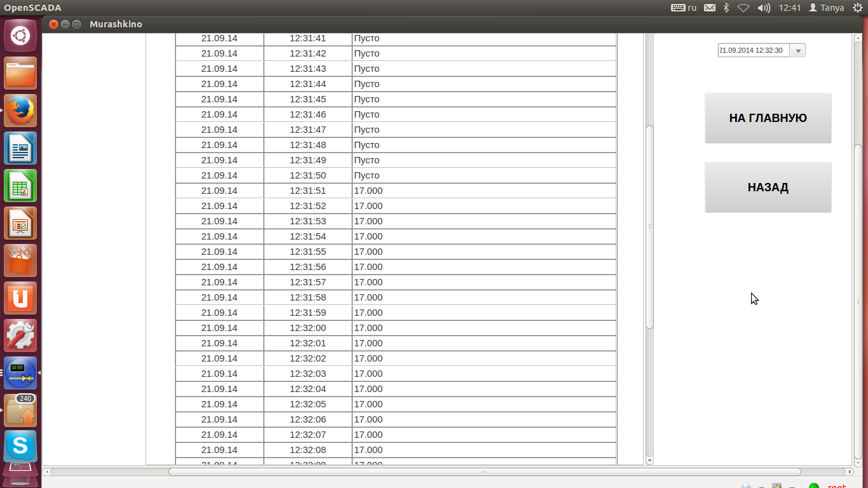Open keyboard layout ru indicator menu
The height and width of the screenshot is (488, 868).
click(684, 8)
